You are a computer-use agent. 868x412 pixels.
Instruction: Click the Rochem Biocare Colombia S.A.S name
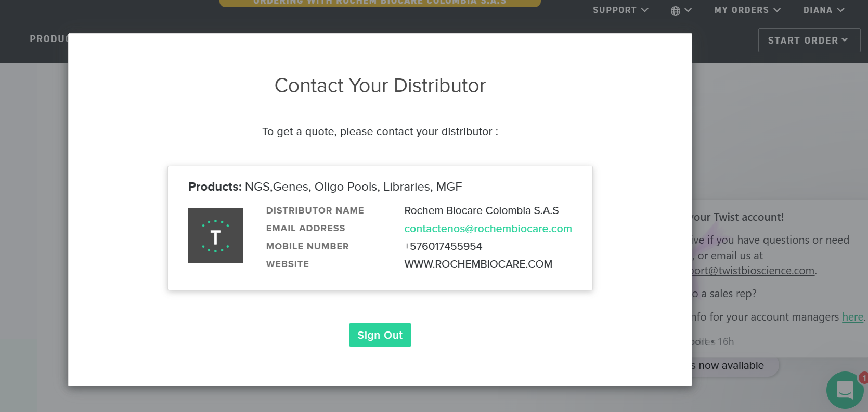(x=481, y=210)
